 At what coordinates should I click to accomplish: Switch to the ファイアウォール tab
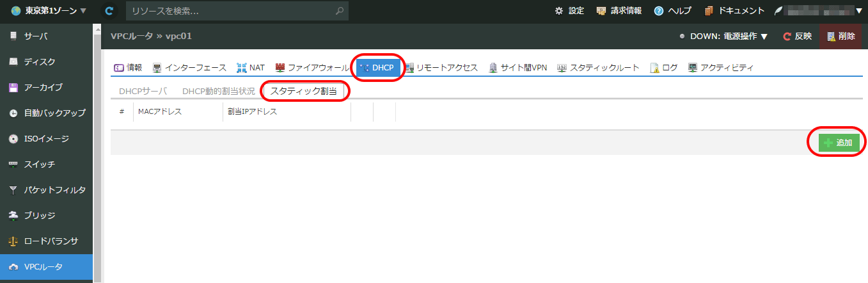[313, 67]
